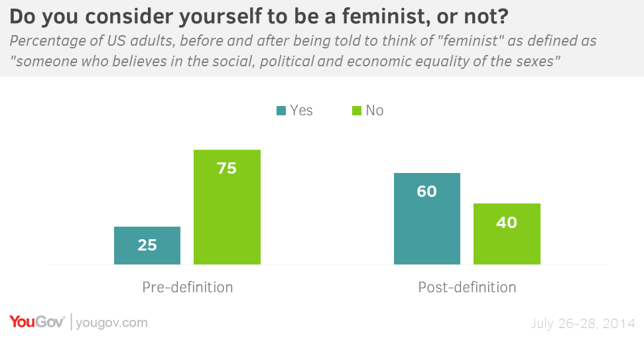
Task: Click the teal Yes legend swatch
Action: pos(281,111)
